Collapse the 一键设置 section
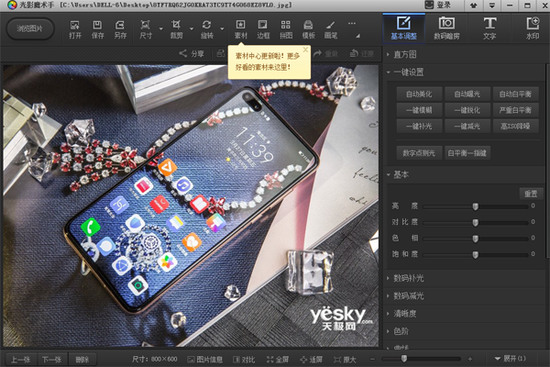 pyautogui.click(x=388, y=72)
